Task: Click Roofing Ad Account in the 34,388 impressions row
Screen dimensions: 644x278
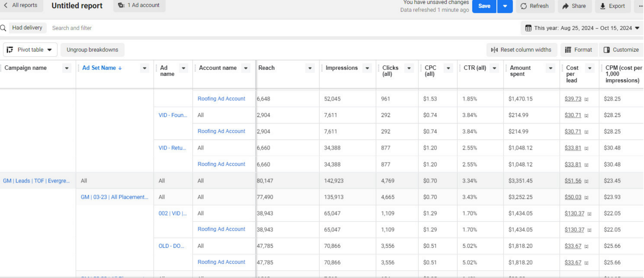Action: [x=221, y=164]
